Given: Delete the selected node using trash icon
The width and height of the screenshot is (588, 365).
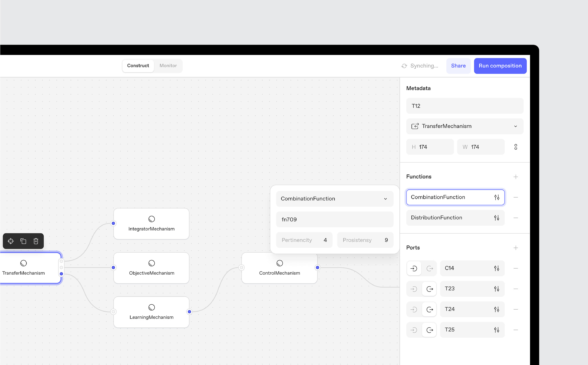Looking at the screenshot, I should (36, 241).
